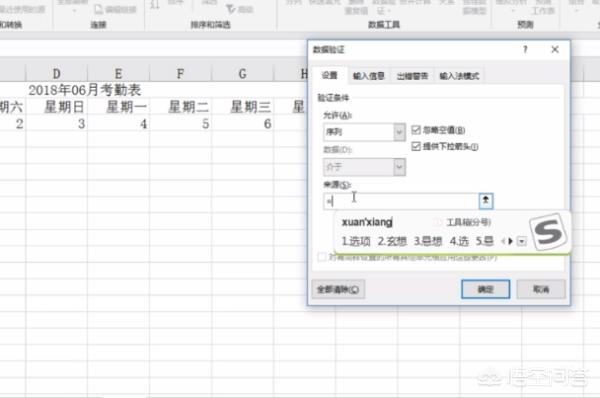Screen dimensions: 600x398
Task: Click the advanced filter icon in ribbon
Action: coord(231,8)
